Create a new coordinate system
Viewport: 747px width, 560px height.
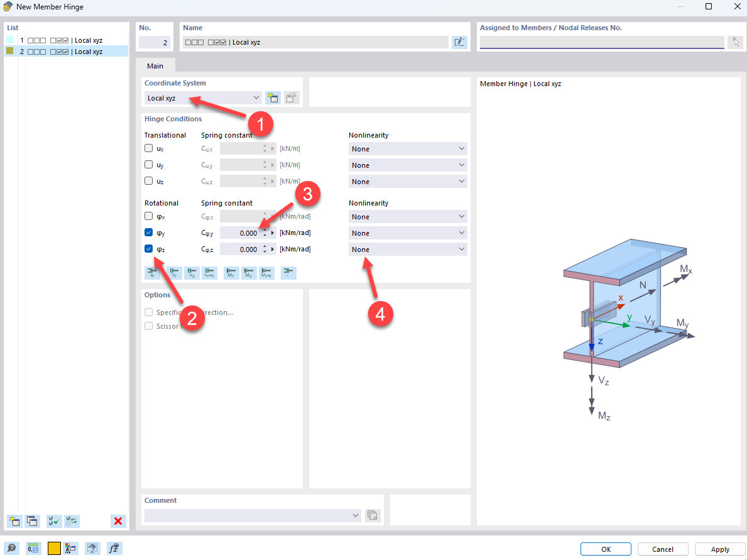[273, 97]
